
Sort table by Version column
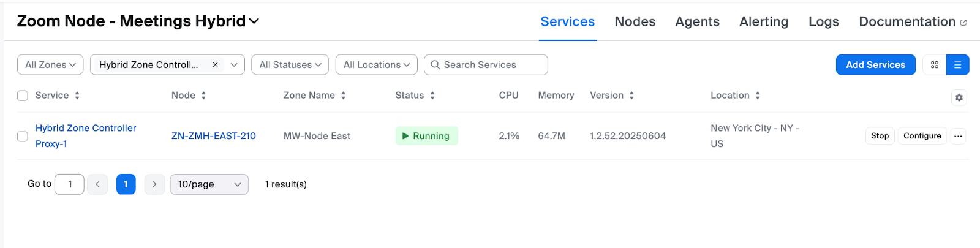click(x=631, y=96)
